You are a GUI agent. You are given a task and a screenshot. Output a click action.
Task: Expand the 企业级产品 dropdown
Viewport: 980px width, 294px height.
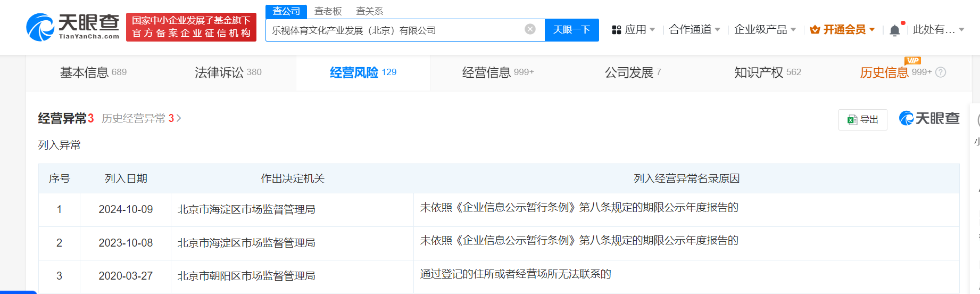[x=765, y=30]
